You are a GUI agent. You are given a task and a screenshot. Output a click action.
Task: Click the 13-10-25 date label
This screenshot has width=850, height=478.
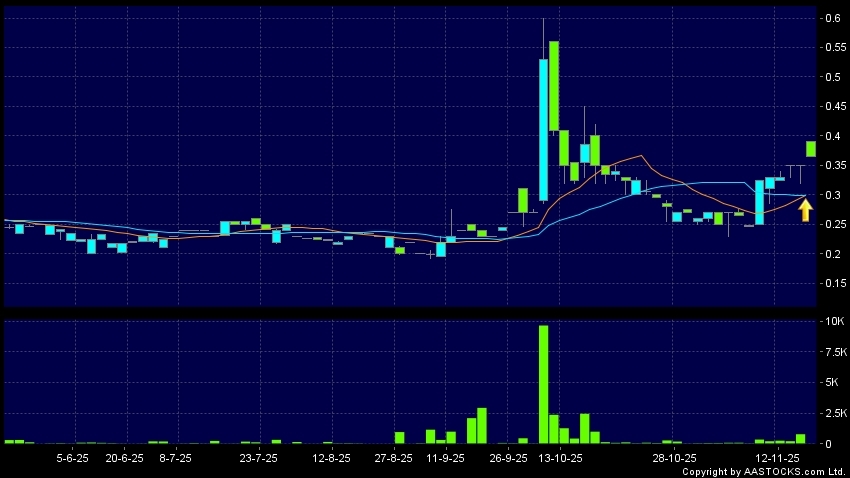point(560,457)
